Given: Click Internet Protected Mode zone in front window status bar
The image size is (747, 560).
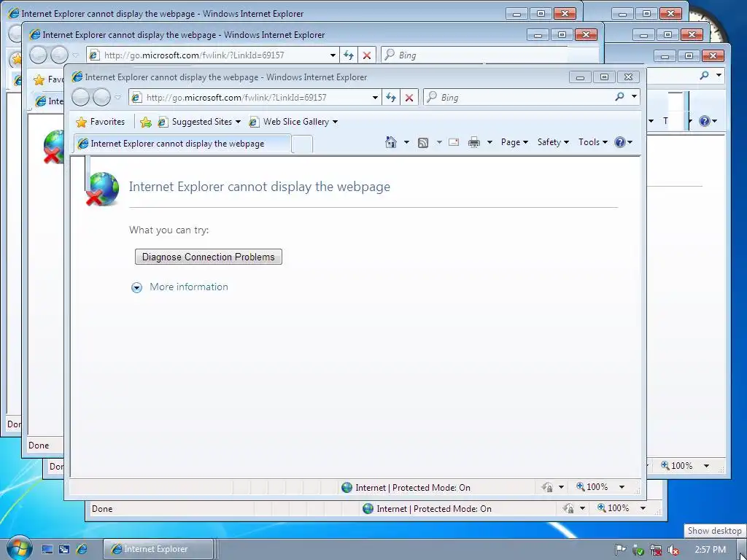Looking at the screenshot, I should [x=406, y=487].
